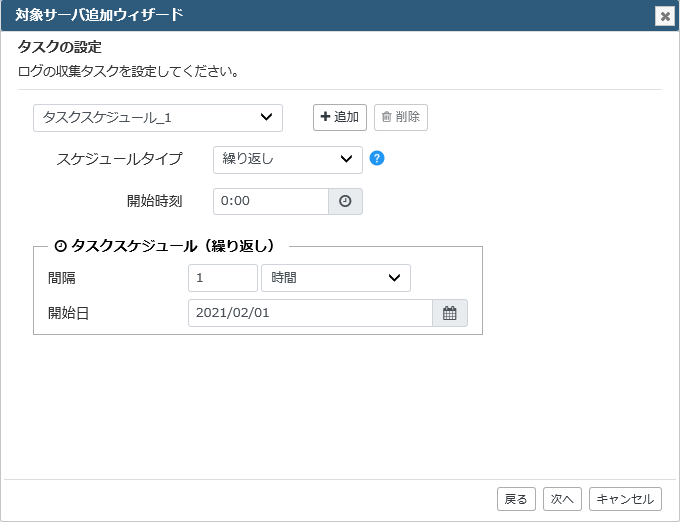Image resolution: width=683 pixels, height=525 pixels.
Task: Click the 間隔 number field showing 1
Action: 223,278
